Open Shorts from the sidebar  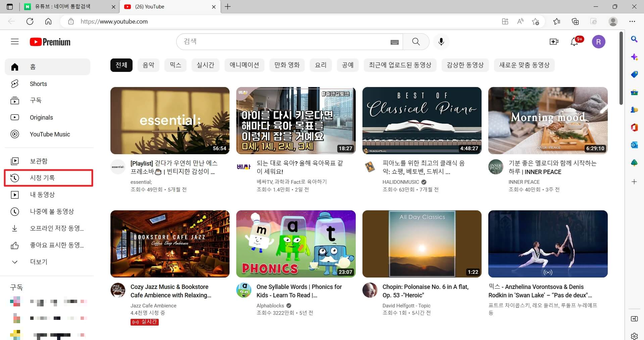point(38,84)
